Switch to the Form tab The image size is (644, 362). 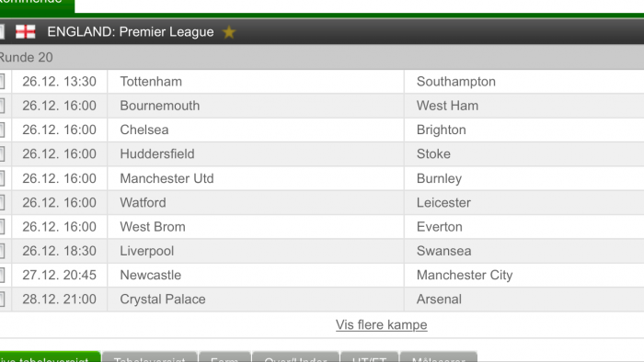pos(224,356)
